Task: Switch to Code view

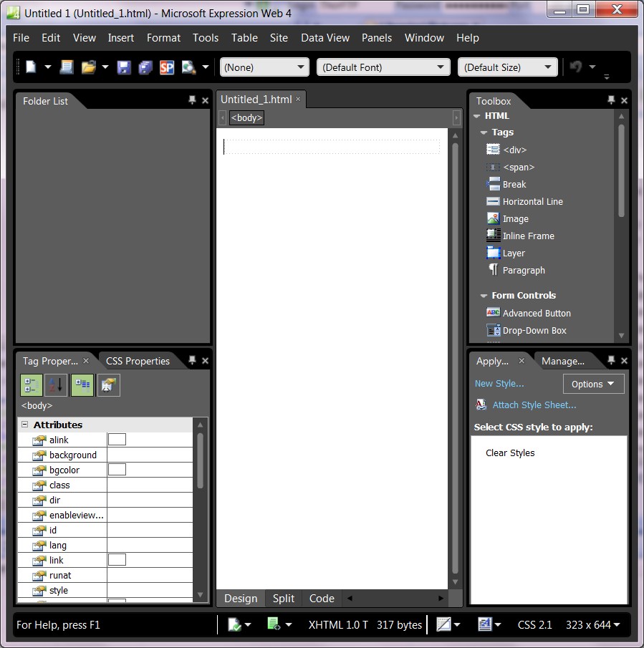Action: tap(322, 599)
